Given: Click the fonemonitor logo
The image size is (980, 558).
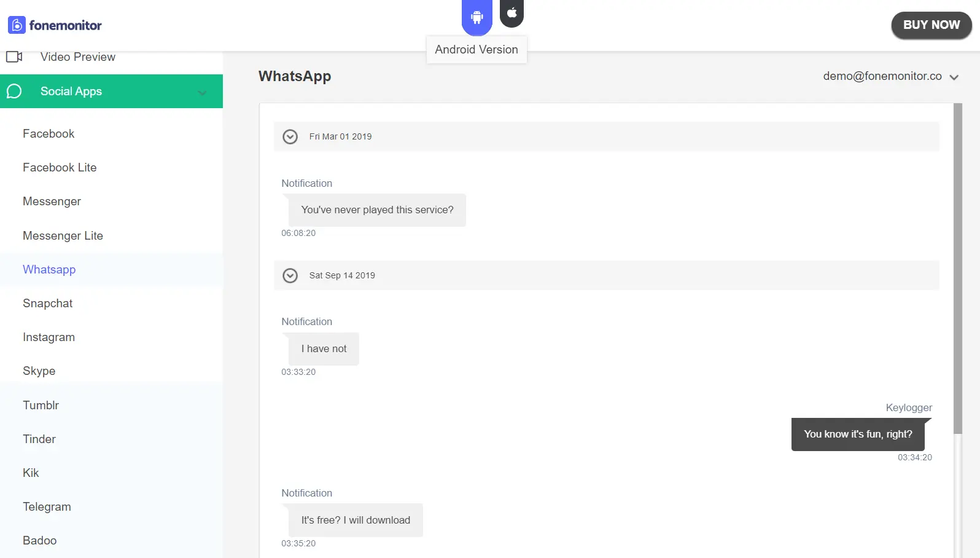Looking at the screenshot, I should (55, 25).
